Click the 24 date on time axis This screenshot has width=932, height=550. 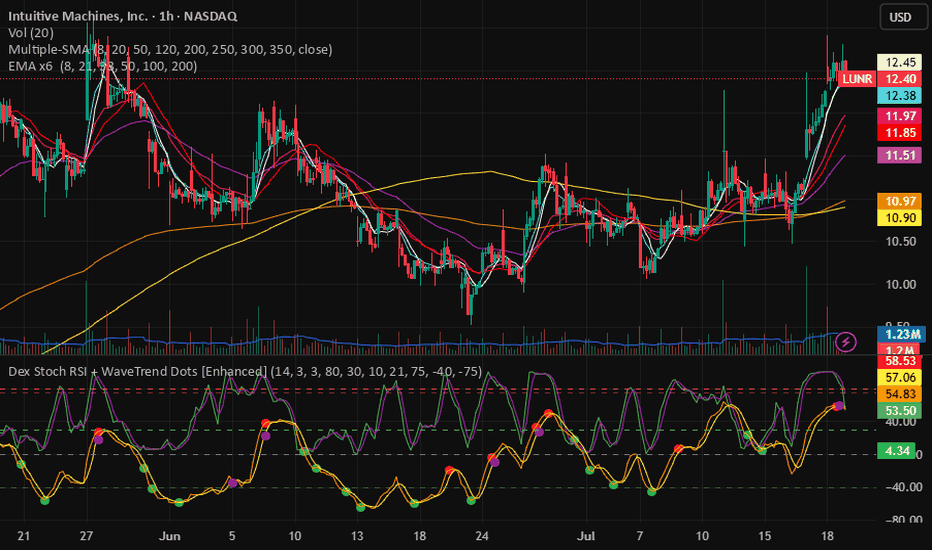pos(481,536)
